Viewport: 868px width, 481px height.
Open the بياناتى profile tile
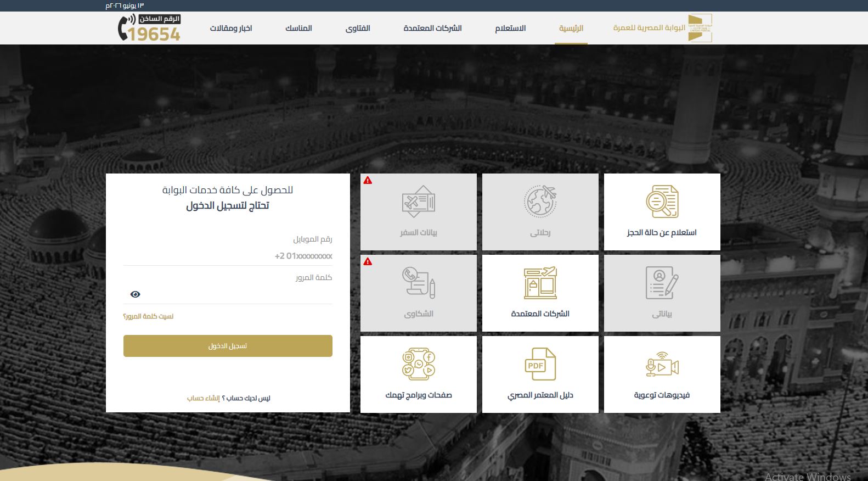coord(662,293)
